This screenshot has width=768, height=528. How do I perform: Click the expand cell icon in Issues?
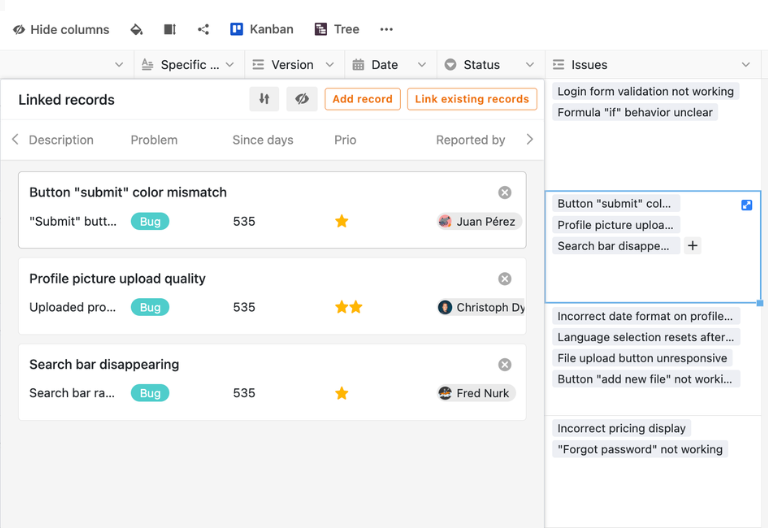pos(746,205)
